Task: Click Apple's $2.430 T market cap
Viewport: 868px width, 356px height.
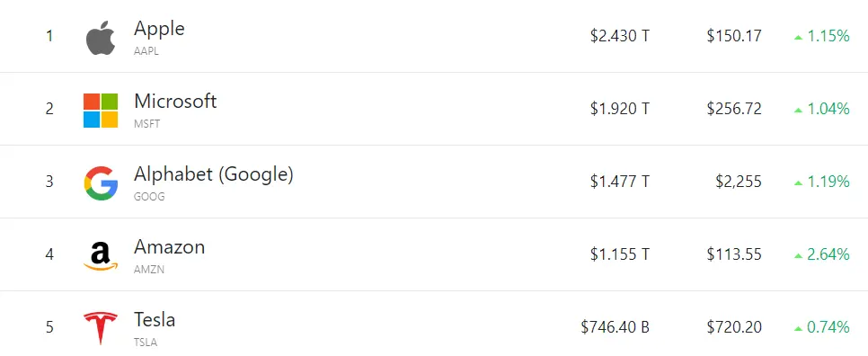Action: tap(619, 37)
